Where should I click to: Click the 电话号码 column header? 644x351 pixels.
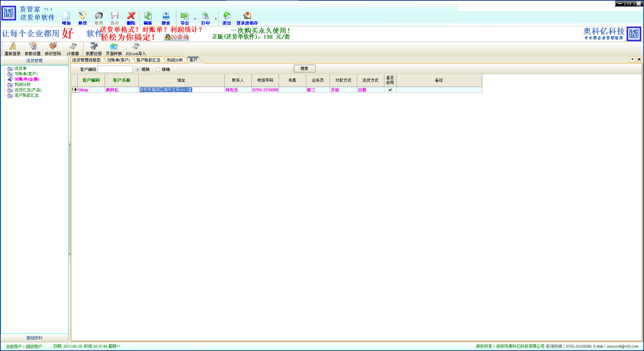point(265,80)
